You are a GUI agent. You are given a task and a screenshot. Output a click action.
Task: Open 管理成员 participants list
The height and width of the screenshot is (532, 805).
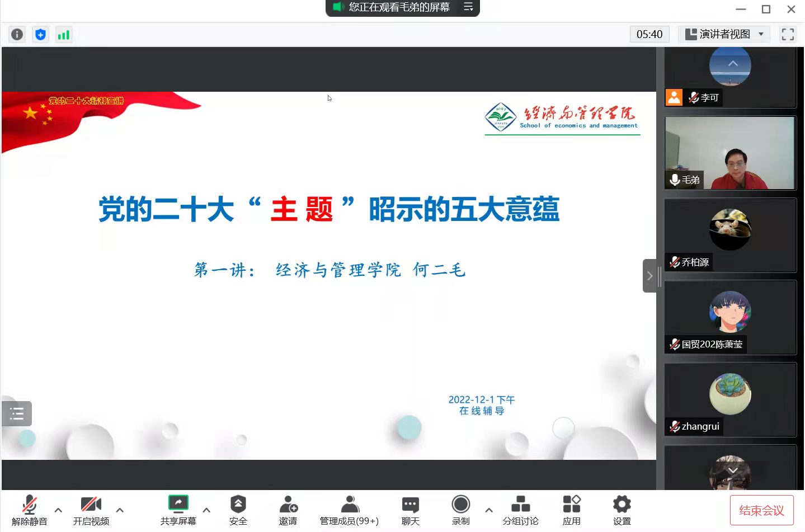(x=349, y=510)
